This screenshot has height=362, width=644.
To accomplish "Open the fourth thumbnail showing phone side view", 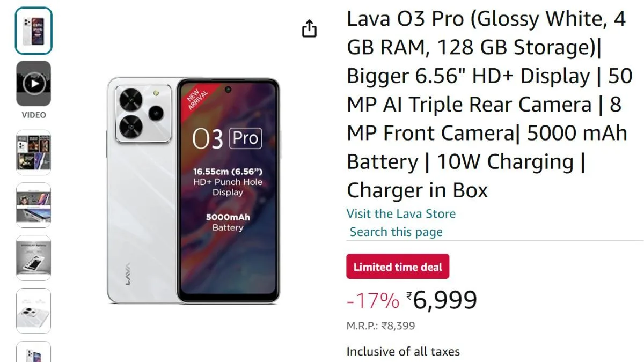I will (33, 205).
